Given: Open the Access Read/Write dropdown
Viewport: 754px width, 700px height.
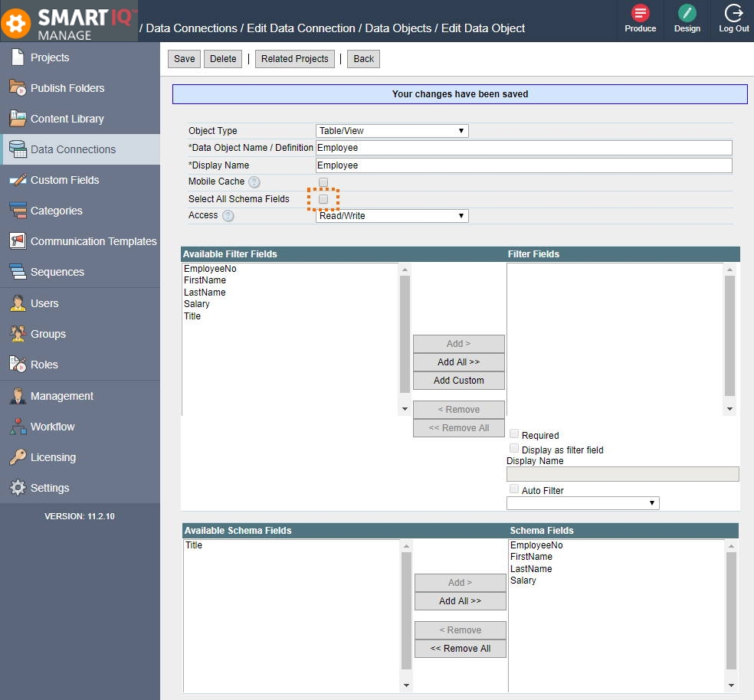Looking at the screenshot, I should coord(392,216).
